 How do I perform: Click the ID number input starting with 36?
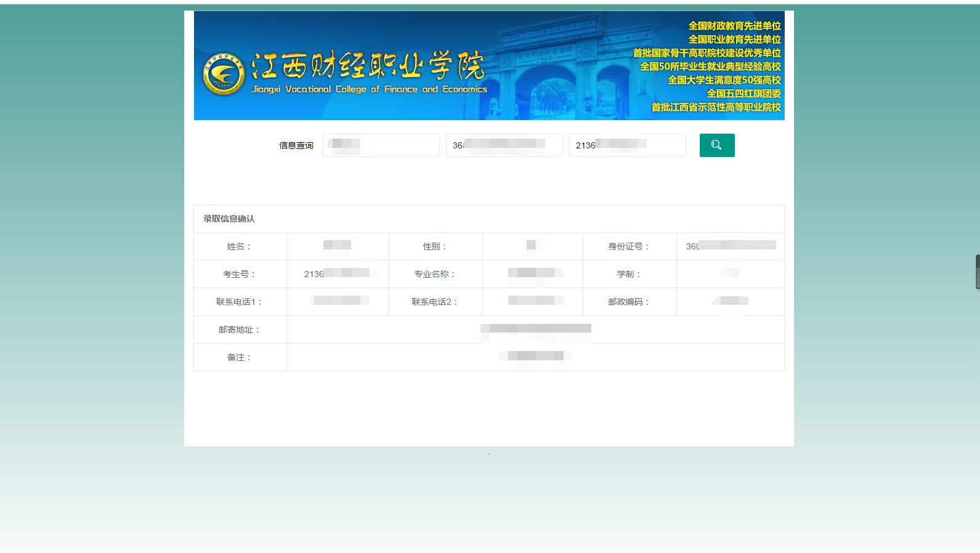tap(504, 145)
